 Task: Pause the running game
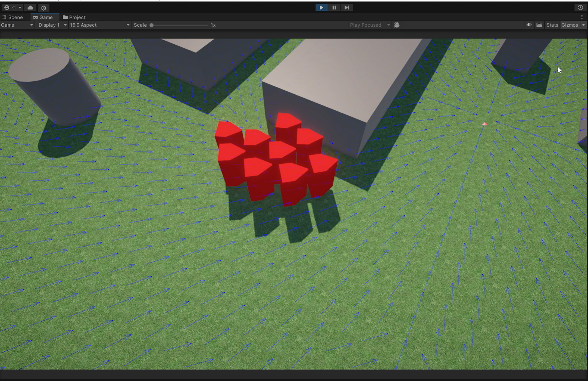coord(334,8)
